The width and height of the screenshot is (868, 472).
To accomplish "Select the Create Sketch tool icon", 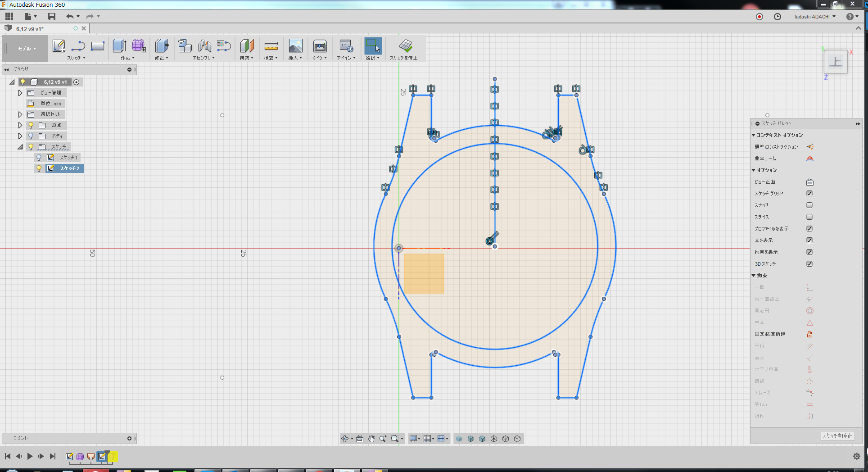I will 59,46.
